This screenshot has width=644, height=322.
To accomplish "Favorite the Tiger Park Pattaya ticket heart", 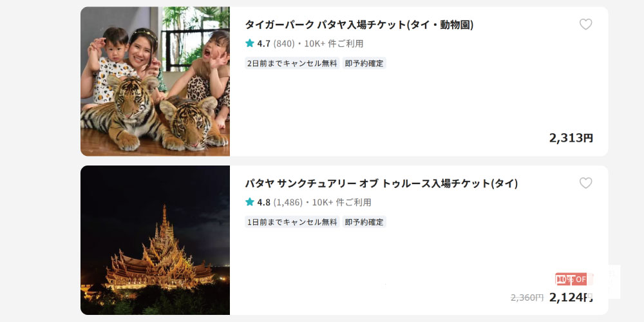I will click(585, 24).
